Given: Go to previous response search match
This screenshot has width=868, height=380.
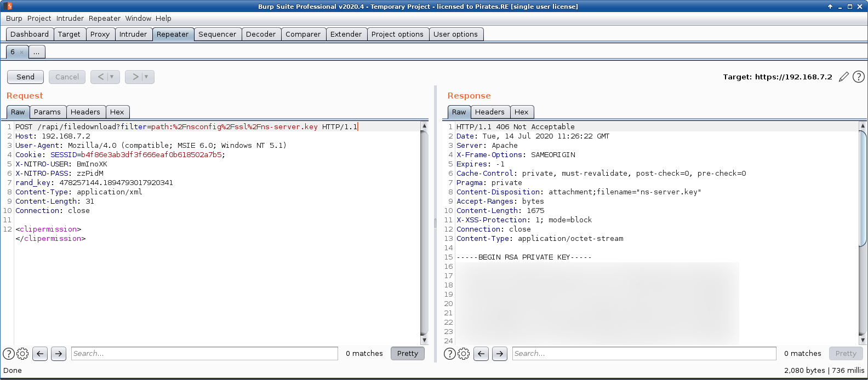Looking at the screenshot, I should (x=481, y=354).
